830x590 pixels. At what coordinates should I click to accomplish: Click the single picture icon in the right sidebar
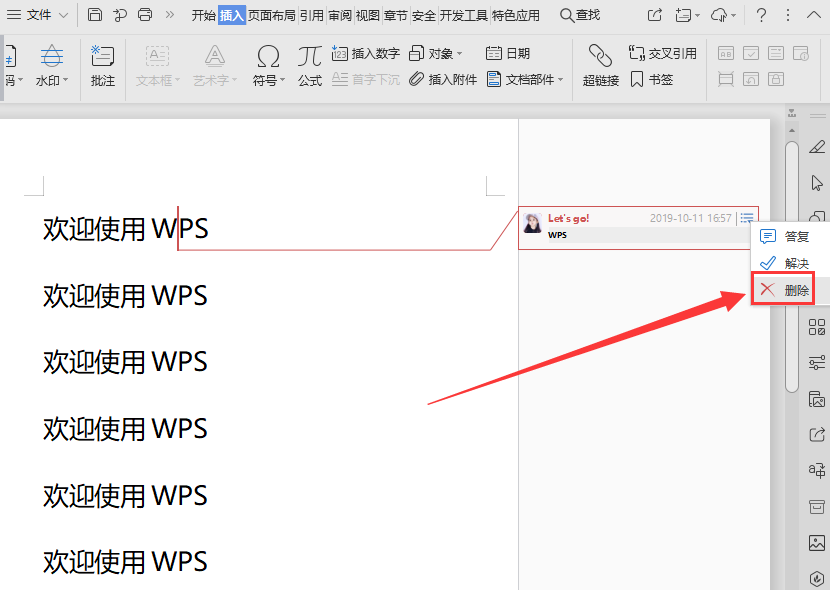pos(817,542)
